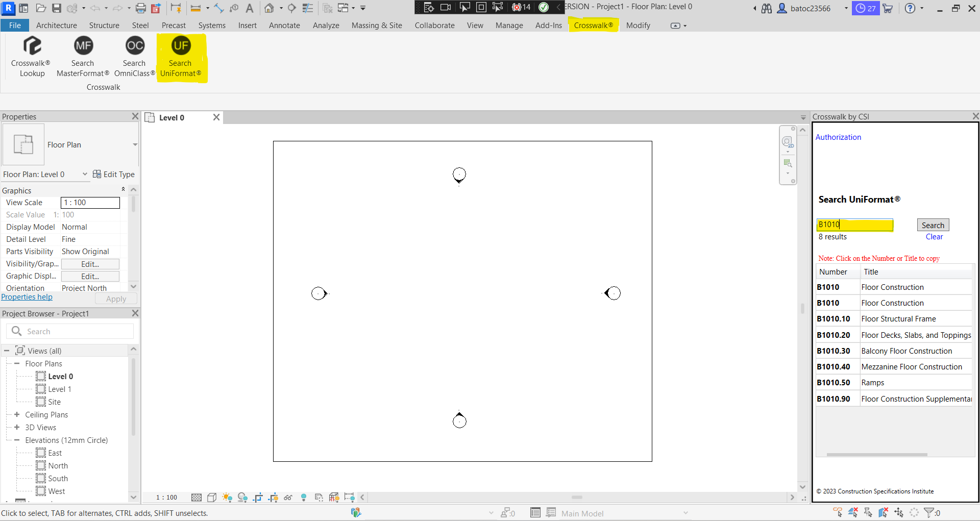The image size is (980, 521).
Task: Toggle Select Underlay Elements in status bar
Action: [x=853, y=512]
